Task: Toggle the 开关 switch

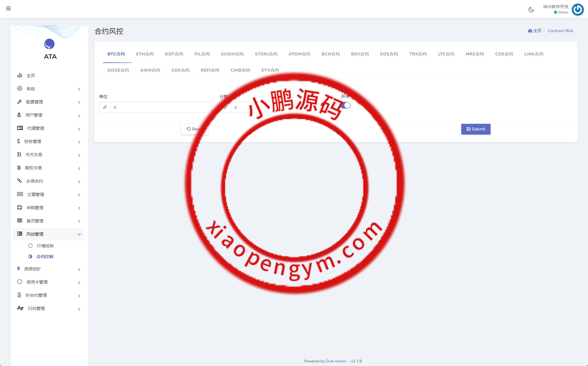Action: click(x=346, y=105)
